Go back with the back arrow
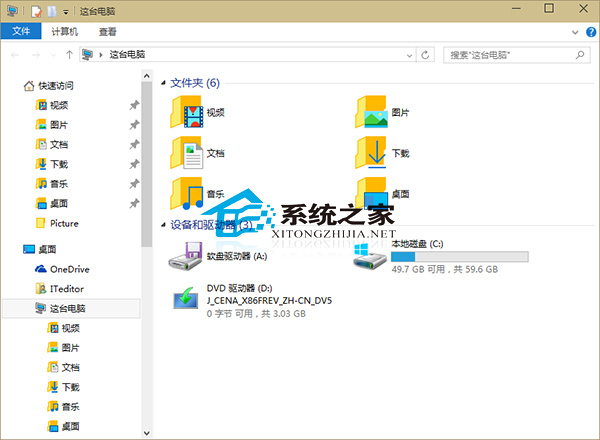Viewport: 600px width, 440px height. tap(15, 55)
